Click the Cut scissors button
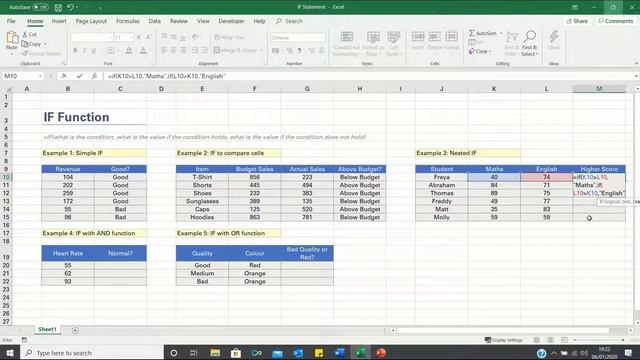The image size is (640, 360). pos(29,34)
